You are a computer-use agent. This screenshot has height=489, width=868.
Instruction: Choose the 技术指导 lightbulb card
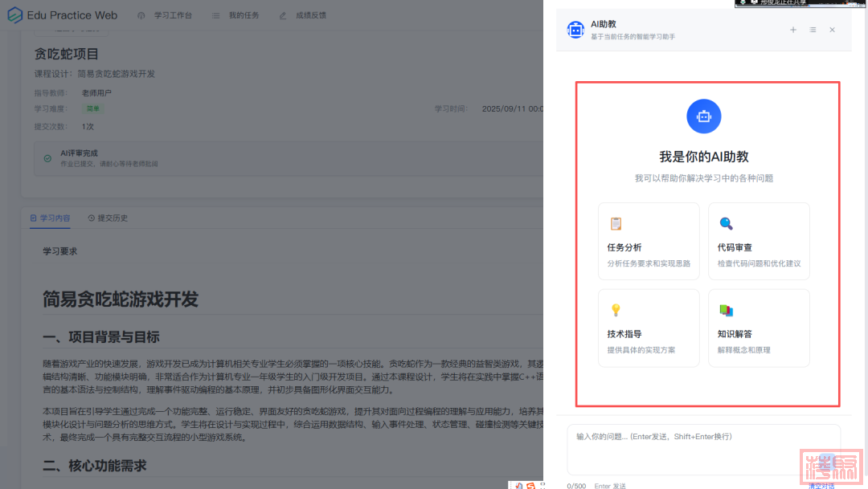tap(649, 328)
